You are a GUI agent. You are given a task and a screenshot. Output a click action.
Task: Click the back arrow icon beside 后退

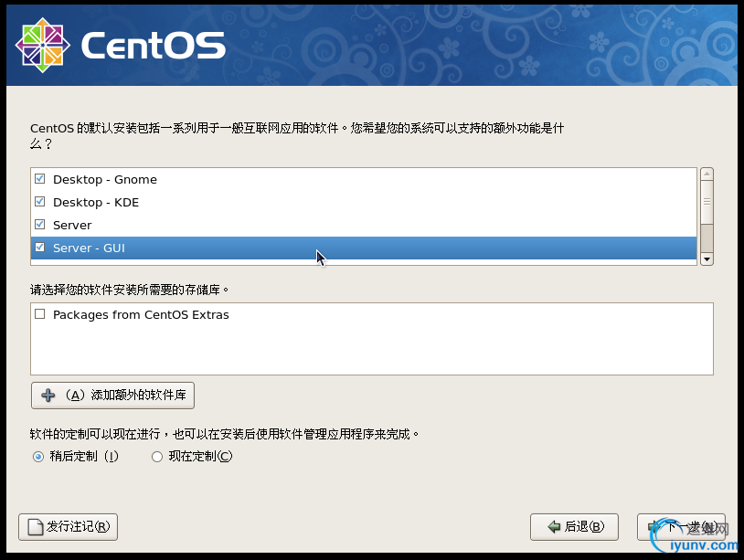[x=553, y=527]
